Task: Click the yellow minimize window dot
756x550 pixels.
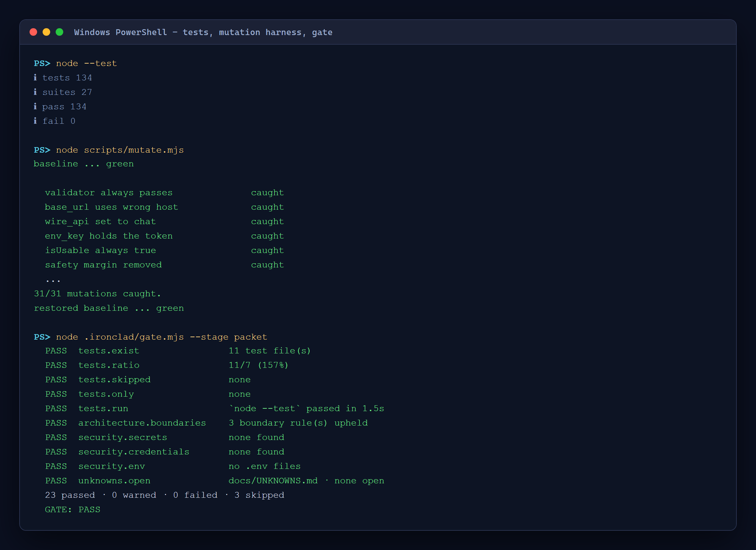Action: [46, 32]
